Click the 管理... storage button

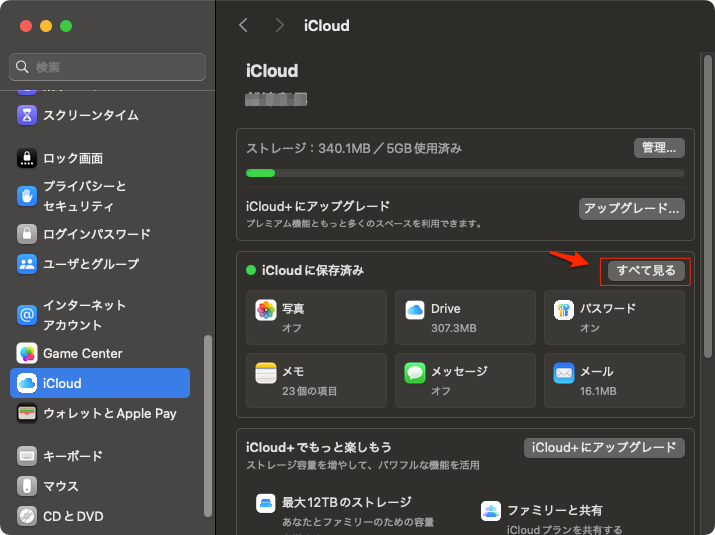658,148
